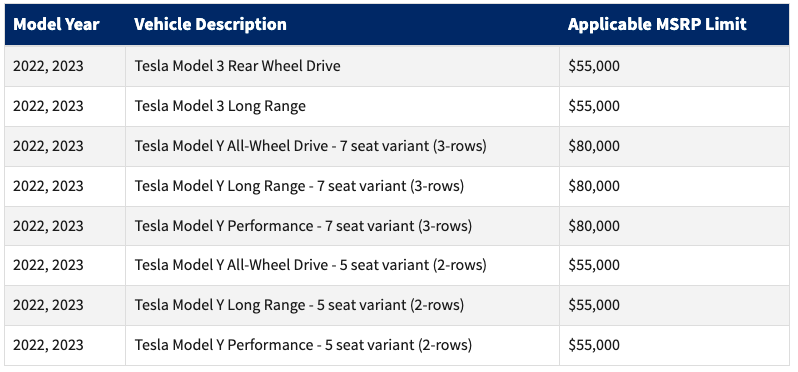This screenshot has width=798, height=372.
Task: Click Model Y All-Wheel Drive 5 seat variant
Action: pos(310,265)
